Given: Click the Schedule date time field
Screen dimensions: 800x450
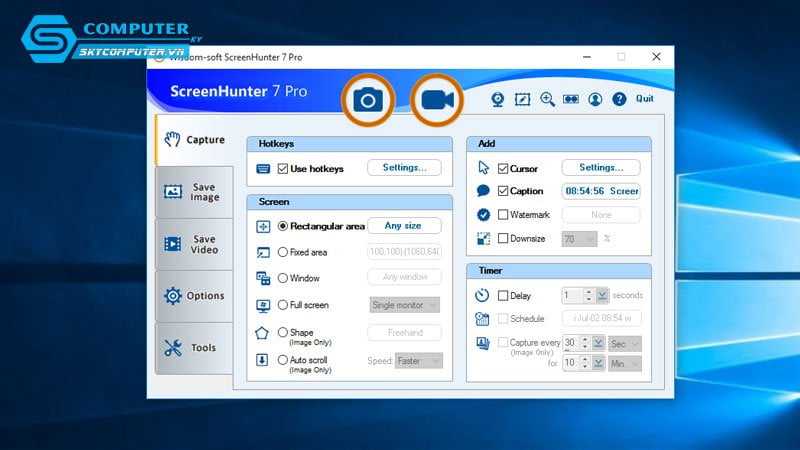Looking at the screenshot, I should (602, 318).
